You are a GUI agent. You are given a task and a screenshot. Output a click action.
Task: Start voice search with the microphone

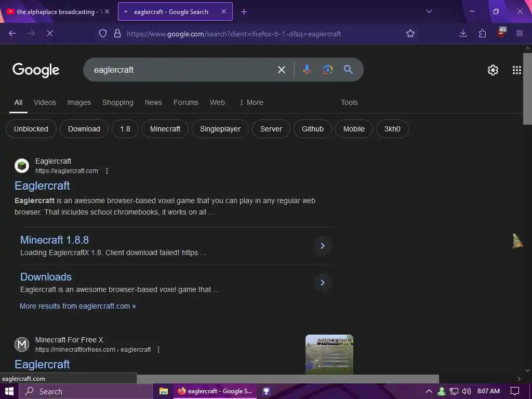[307, 70]
